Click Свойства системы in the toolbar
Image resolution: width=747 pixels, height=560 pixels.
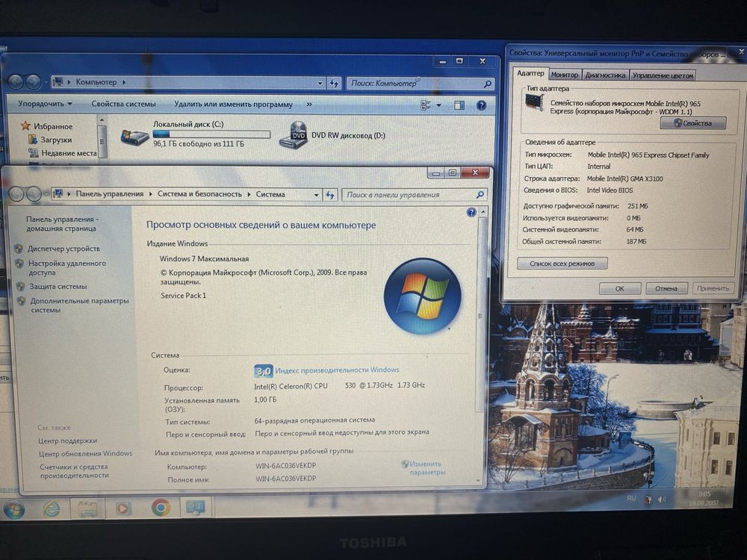[123, 104]
